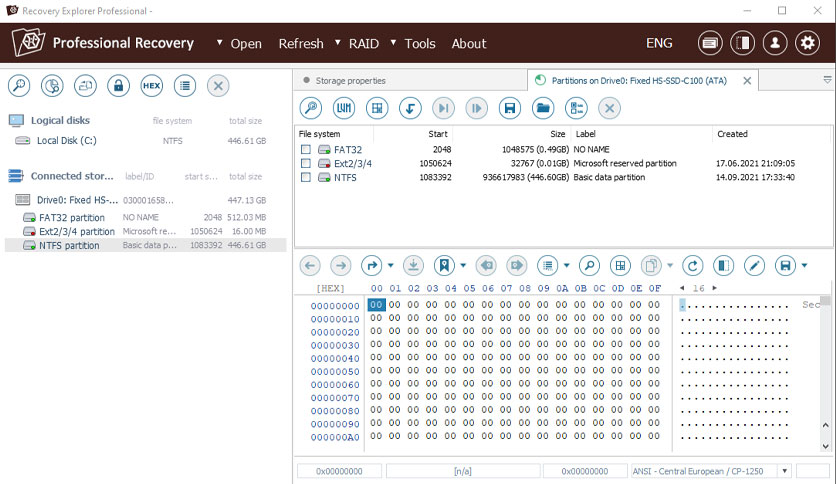
Task: Open the bookmark dropdown arrow
Action: click(x=463, y=265)
